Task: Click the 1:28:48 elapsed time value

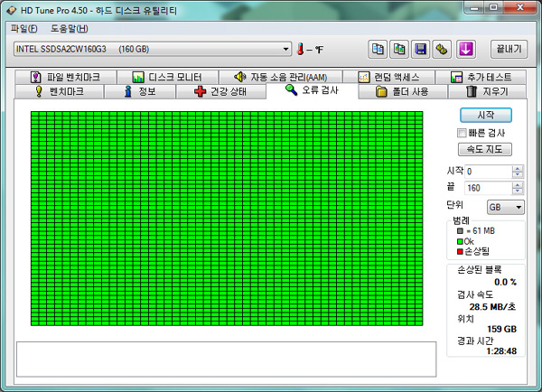Action: [501, 351]
